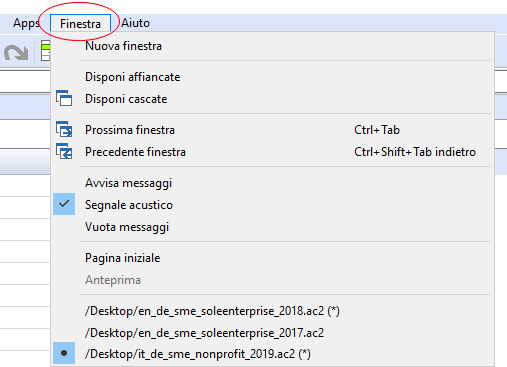Screen dimensions: 507x367
Task: Select the it_de_sme_nonprofit_2019.ac2 radio bullet
Action: (64, 353)
